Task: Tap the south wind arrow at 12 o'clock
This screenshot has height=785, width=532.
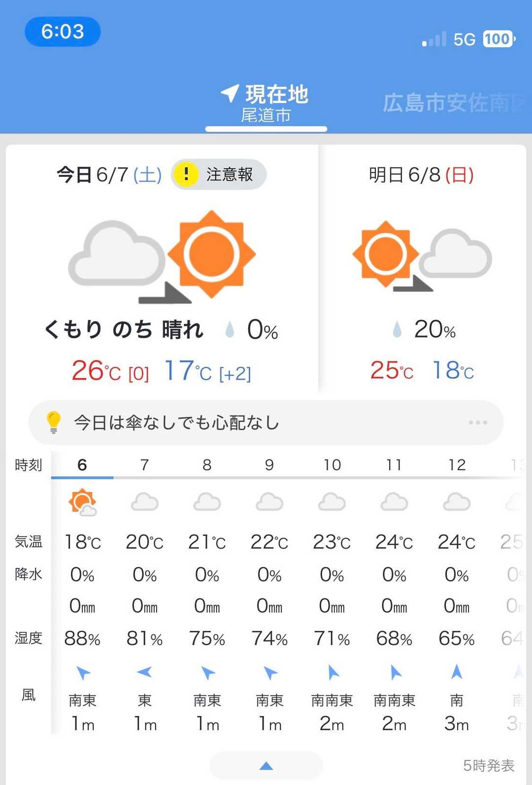Action: 457,672
